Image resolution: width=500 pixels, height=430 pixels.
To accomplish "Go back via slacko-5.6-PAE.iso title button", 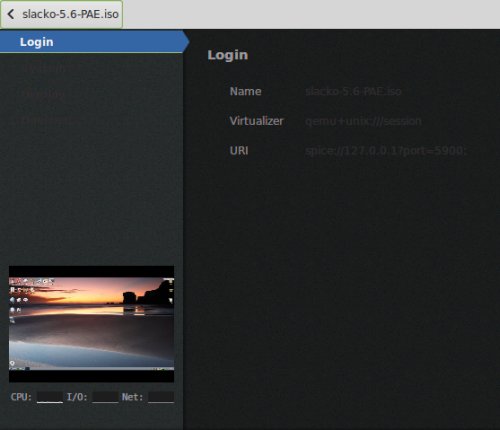I will point(62,14).
